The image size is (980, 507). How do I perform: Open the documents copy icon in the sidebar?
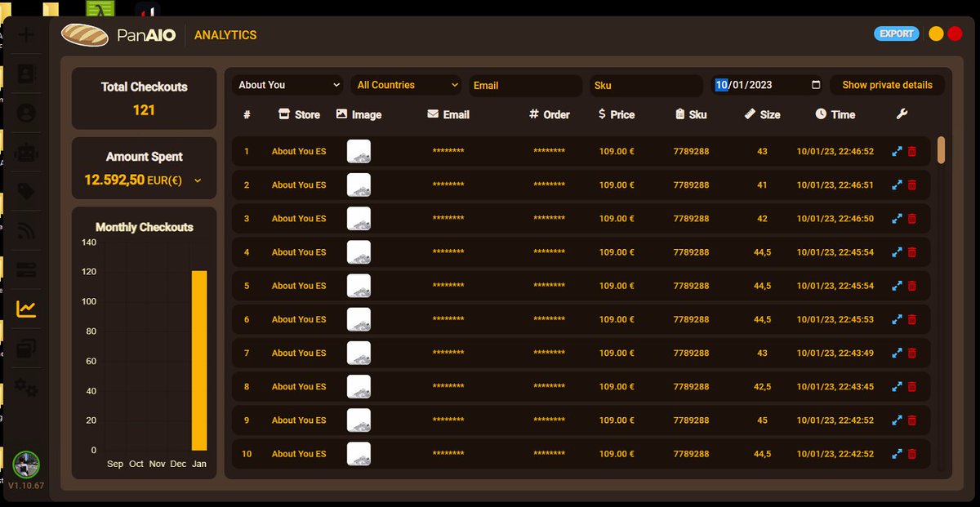[x=25, y=348]
